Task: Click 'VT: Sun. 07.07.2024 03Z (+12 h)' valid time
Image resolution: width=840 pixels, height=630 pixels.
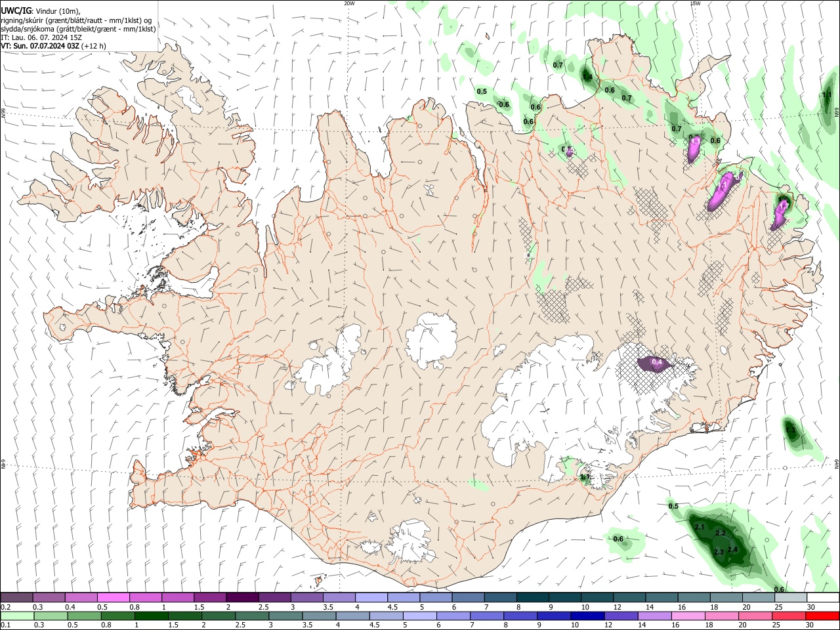Action: click(x=54, y=46)
